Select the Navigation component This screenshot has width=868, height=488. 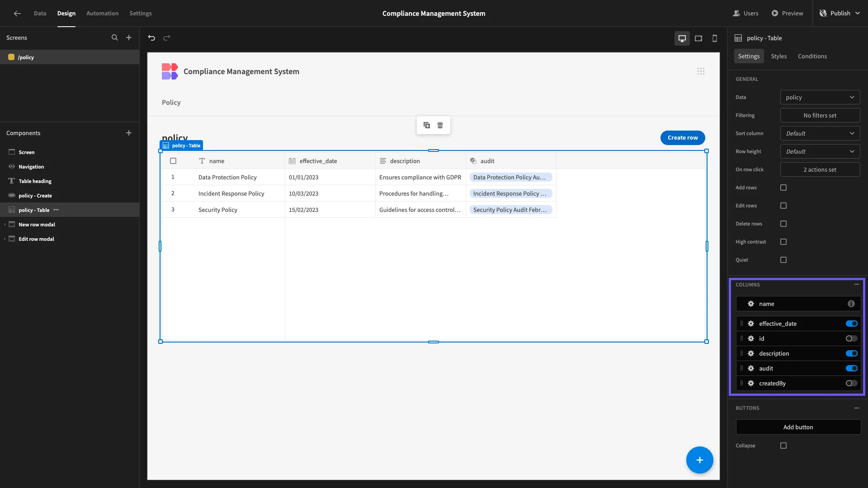70,167
